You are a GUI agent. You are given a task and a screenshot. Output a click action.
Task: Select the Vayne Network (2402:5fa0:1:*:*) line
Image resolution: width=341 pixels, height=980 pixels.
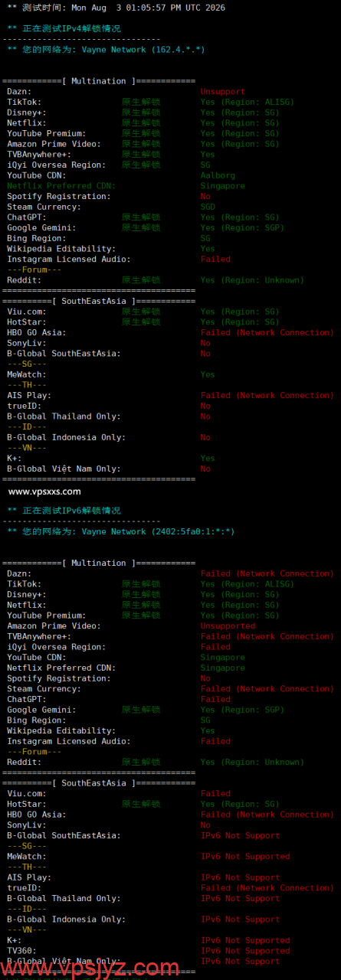[x=121, y=531]
